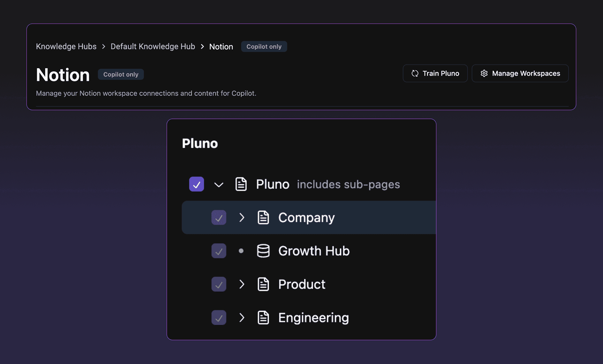Click the page icon next to Pluno
The width and height of the screenshot is (603, 364).
click(241, 184)
